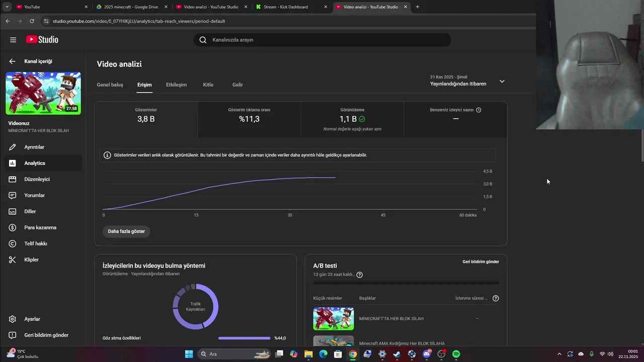
Task: Click the YouTube Studio logo
Action: tap(42, 40)
